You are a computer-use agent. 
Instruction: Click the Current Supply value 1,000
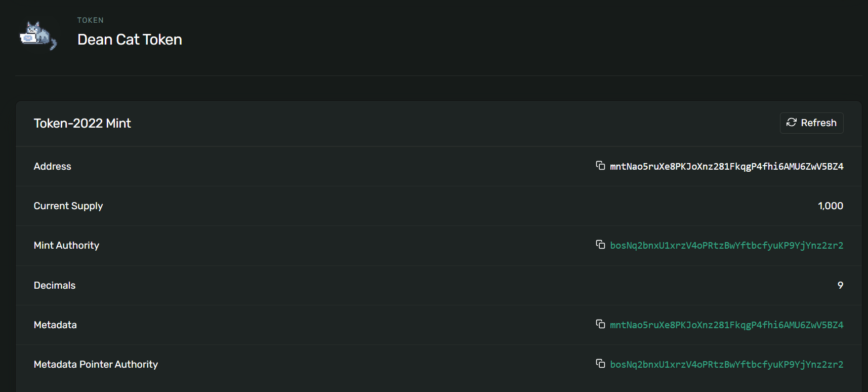830,206
